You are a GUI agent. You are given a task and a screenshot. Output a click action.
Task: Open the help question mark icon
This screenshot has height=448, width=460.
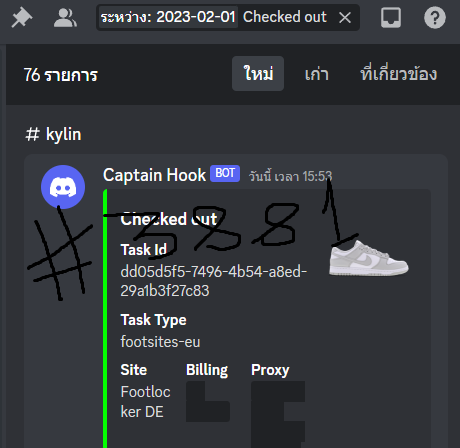tap(435, 17)
